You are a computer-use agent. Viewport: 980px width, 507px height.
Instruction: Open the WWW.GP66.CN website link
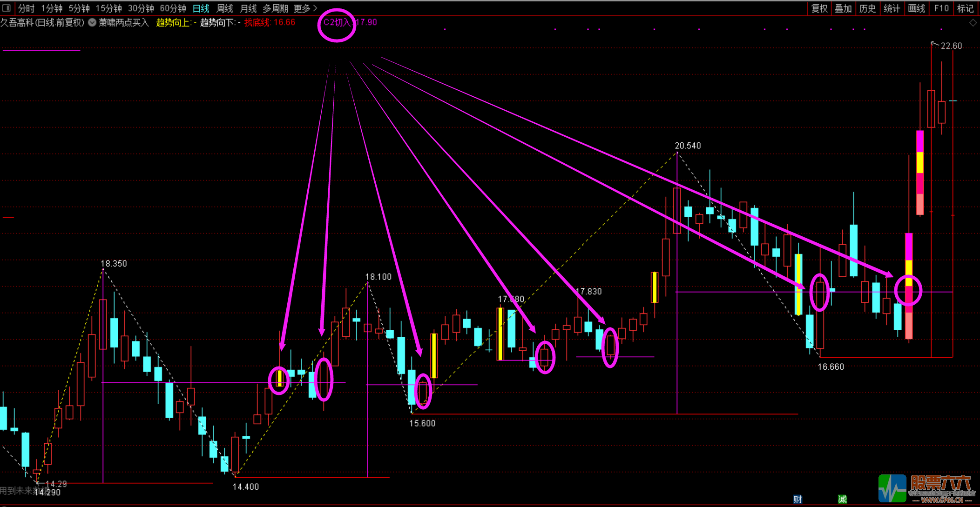tap(942, 500)
